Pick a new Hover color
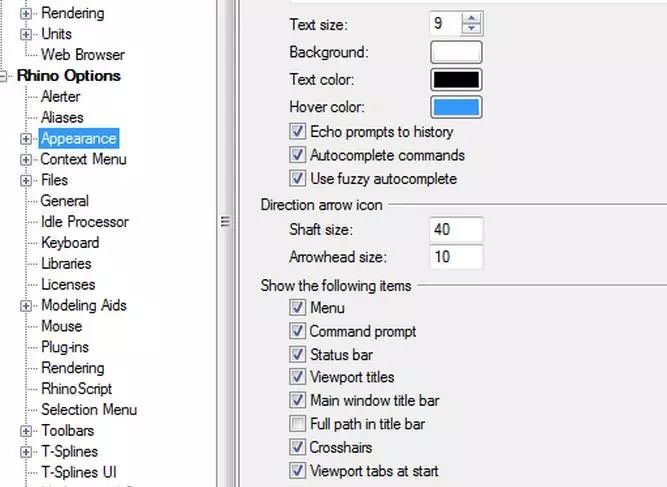Image resolution: width=667 pixels, height=487 pixels. coord(455,107)
